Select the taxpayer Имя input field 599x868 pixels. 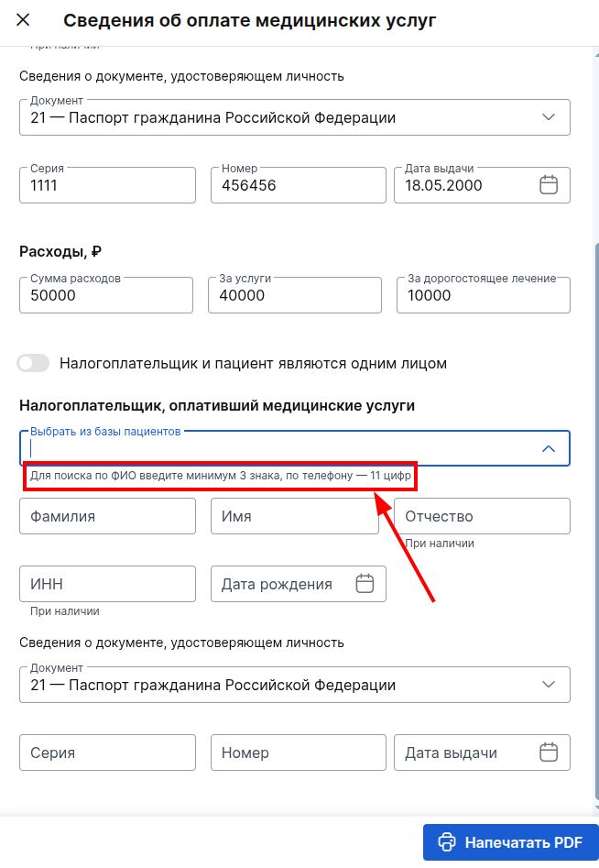click(x=294, y=516)
